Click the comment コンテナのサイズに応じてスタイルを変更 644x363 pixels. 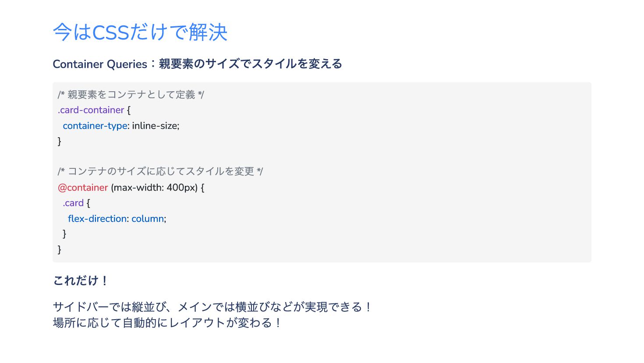tap(160, 171)
